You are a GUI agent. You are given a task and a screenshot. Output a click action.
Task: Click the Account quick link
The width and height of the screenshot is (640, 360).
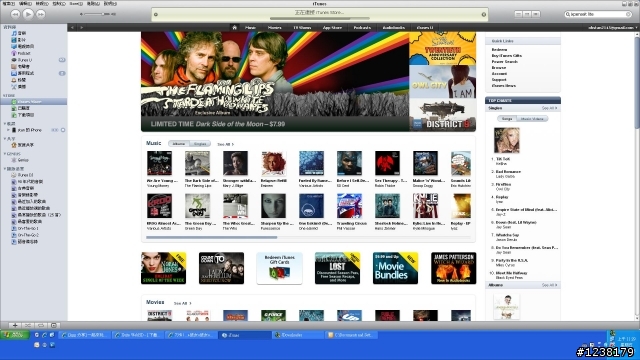coord(499,74)
